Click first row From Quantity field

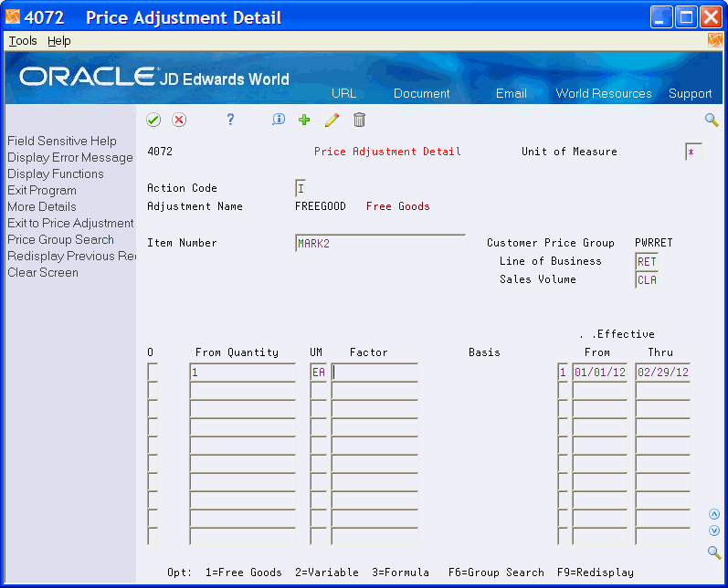tap(242, 372)
